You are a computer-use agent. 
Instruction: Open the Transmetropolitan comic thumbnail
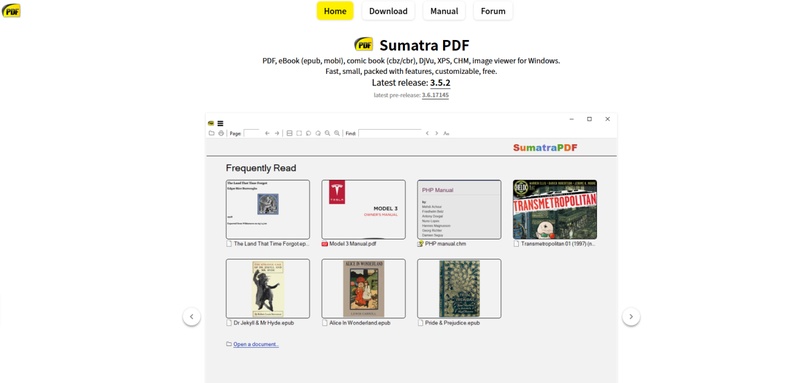point(555,209)
